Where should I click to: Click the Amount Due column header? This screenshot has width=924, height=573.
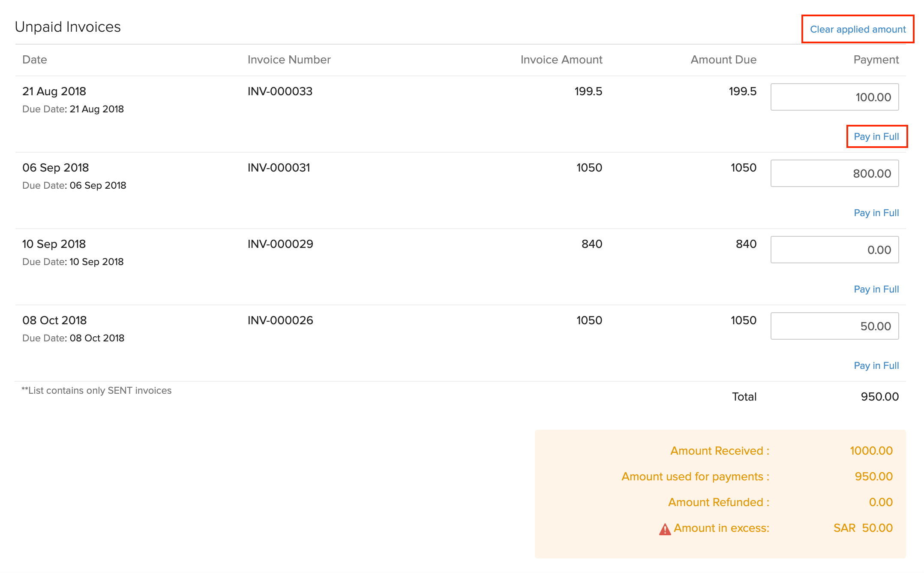click(723, 60)
